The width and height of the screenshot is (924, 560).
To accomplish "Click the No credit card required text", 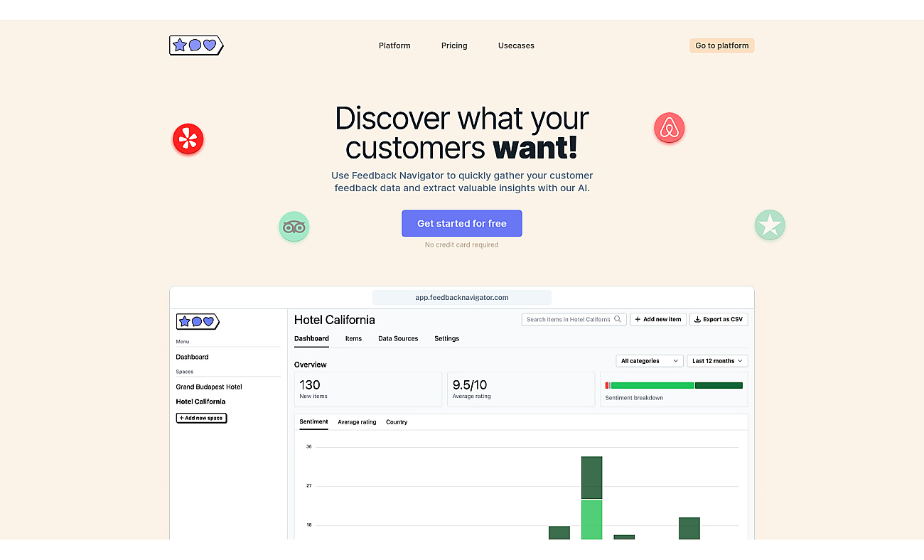I will coord(462,244).
